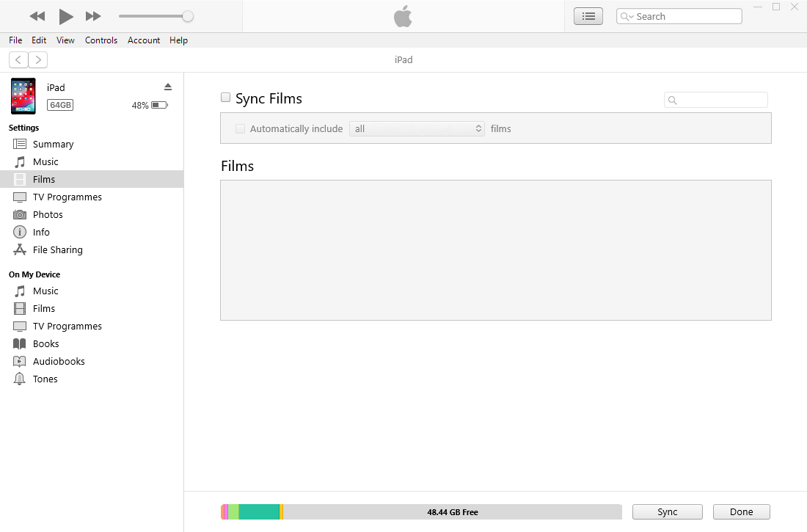Click the Done button
Screen dimensions: 807x532
pyautogui.click(x=741, y=512)
